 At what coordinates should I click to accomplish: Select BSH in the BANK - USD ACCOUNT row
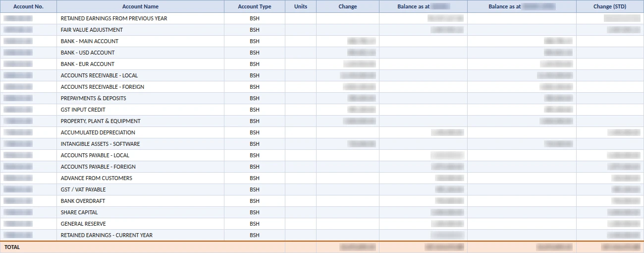point(255,53)
